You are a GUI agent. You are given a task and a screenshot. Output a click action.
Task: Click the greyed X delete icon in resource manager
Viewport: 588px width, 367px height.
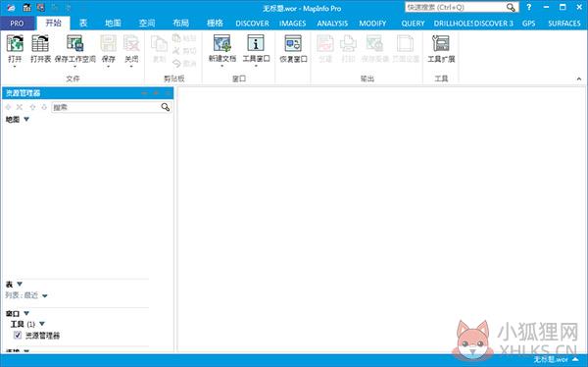20,107
